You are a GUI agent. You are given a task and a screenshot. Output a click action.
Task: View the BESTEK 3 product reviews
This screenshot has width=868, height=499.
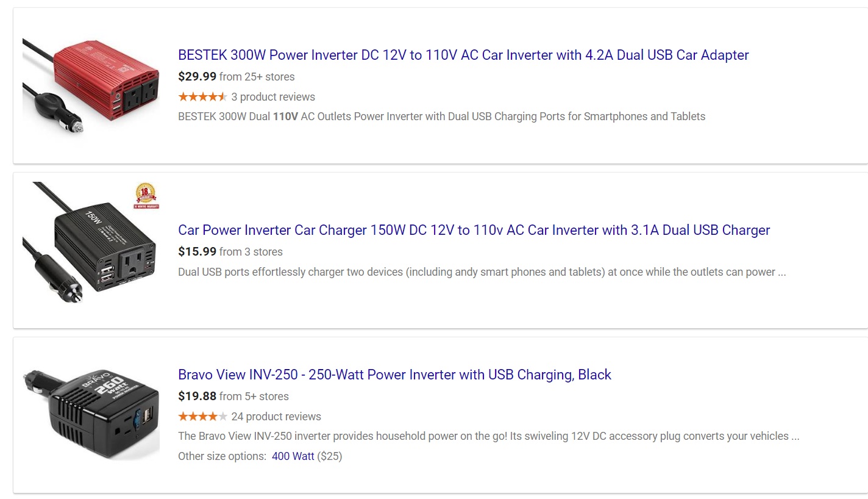pos(273,97)
